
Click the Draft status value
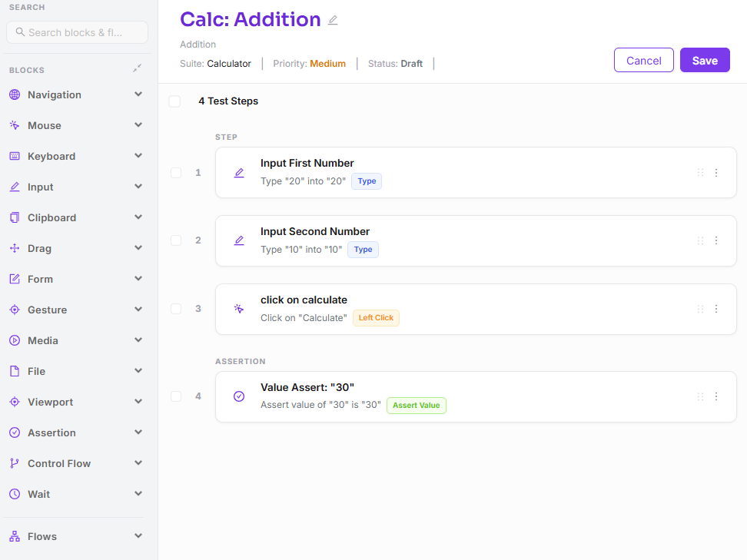(x=412, y=64)
